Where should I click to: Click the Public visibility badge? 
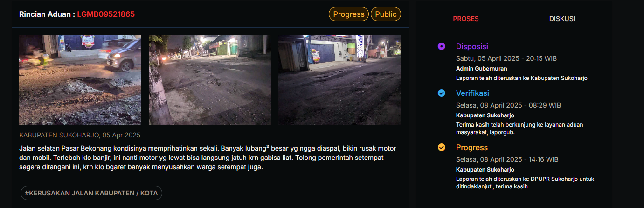(x=386, y=14)
